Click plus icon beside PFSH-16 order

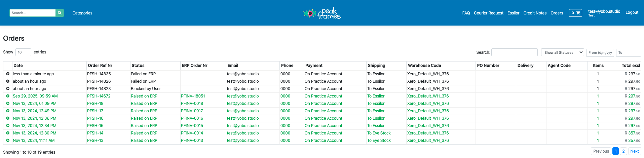click(x=8, y=118)
